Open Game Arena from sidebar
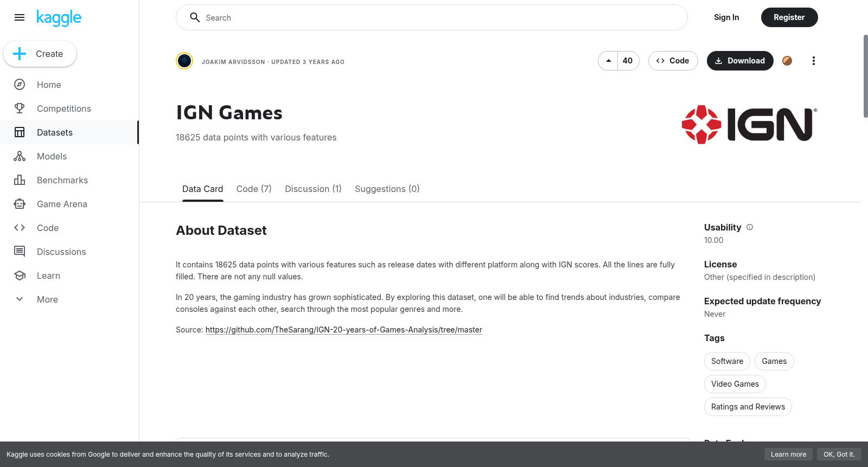The width and height of the screenshot is (868, 467). [69, 204]
